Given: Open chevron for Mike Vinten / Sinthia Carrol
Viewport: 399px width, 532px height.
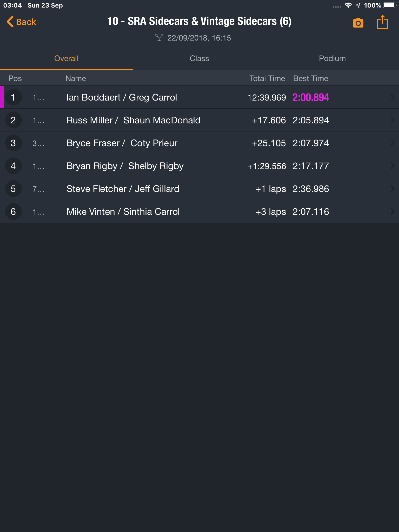Looking at the screenshot, I should [392, 211].
